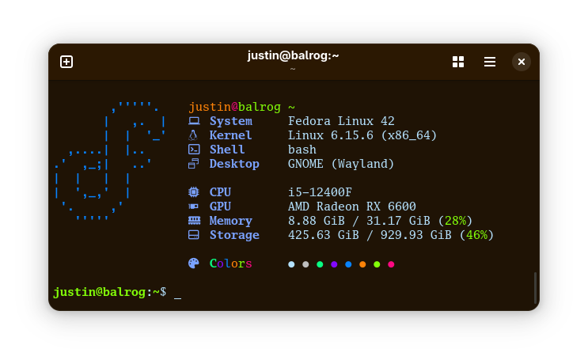Image resolution: width=588 pixels, height=364 pixels.
Task: Click the orange color dot
Action: click(362, 264)
